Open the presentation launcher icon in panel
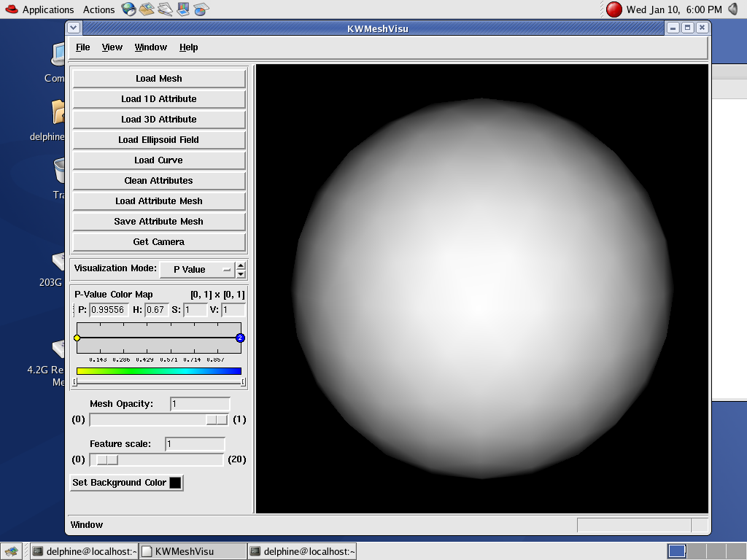Image resolution: width=747 pixels, height=560 pixels. (183, 9)
